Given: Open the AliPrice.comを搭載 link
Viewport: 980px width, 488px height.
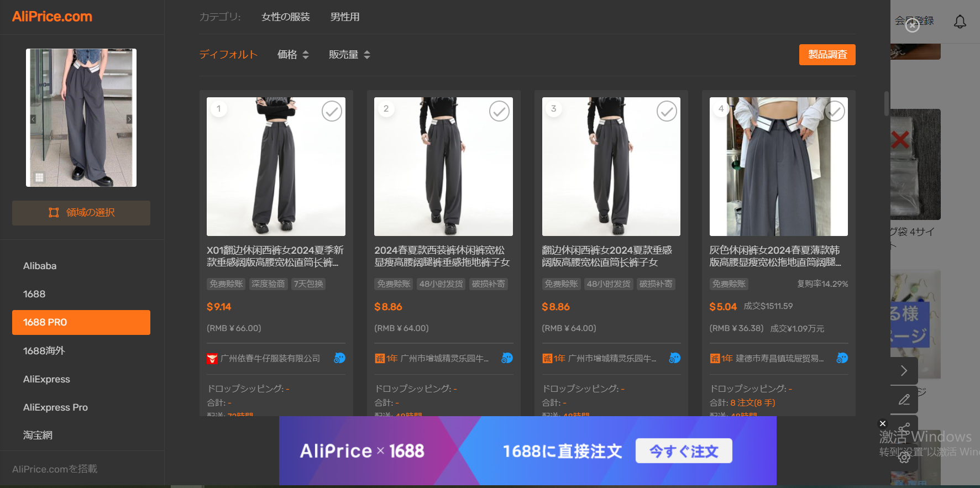Looking at the screenshot, I should pyautogui.click(x=55, y=469).
